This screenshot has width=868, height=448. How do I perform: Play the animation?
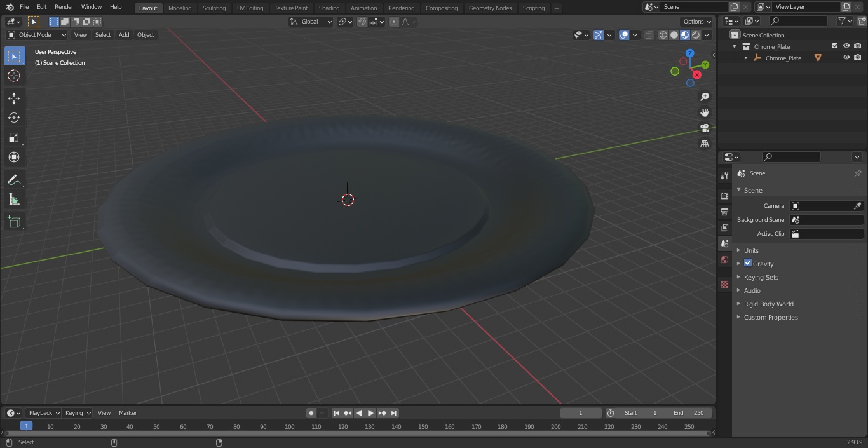click(x=370, y=413)
